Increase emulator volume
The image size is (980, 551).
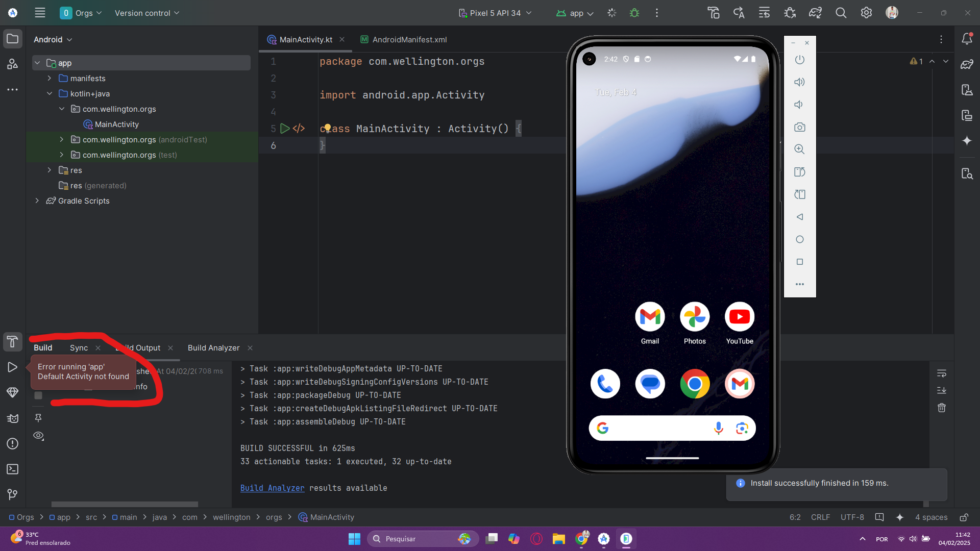[800, 82]
